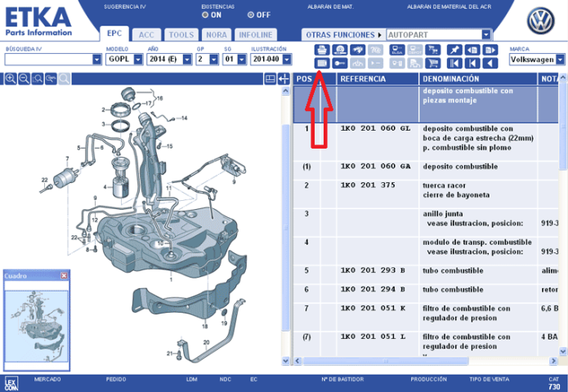The image size is (568, 392).
Task: Switch to the EPC tab
Action: pyautogui.click(x=114, y=33)
